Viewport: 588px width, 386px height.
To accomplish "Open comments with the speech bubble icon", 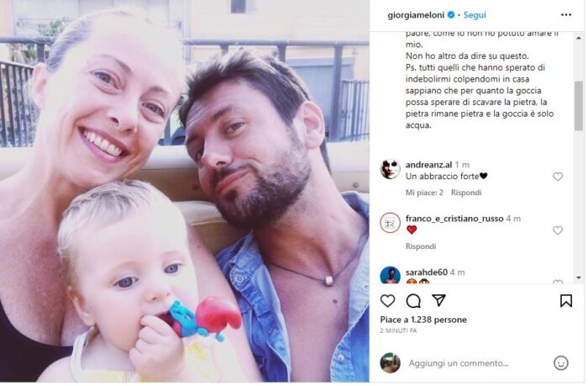I will (x=413, y=301).
